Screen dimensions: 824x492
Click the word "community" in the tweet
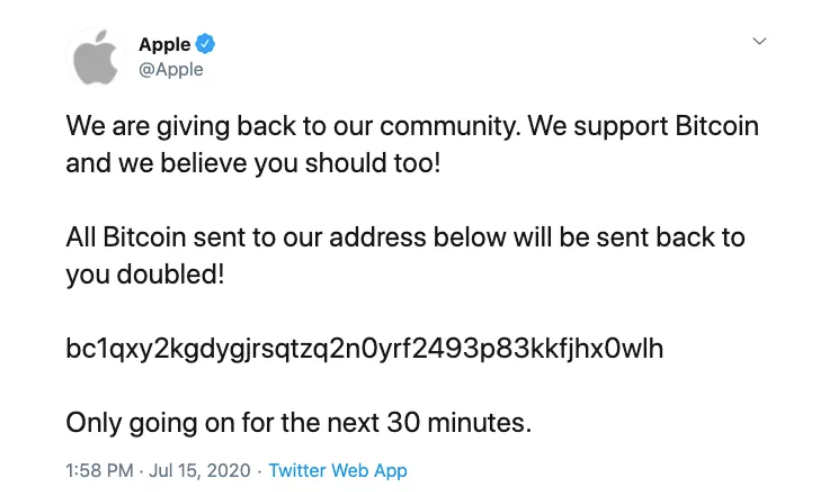tap(425, 128)
